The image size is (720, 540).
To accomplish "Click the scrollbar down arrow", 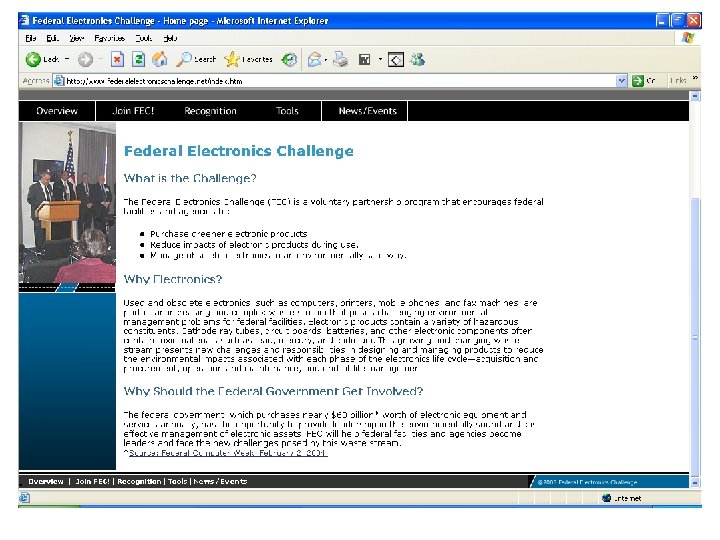I will pyautogui.click(x=695, y=482).
